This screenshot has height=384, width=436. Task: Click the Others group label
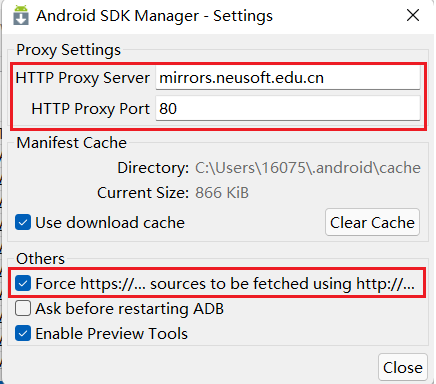click(x=40, y=259)
